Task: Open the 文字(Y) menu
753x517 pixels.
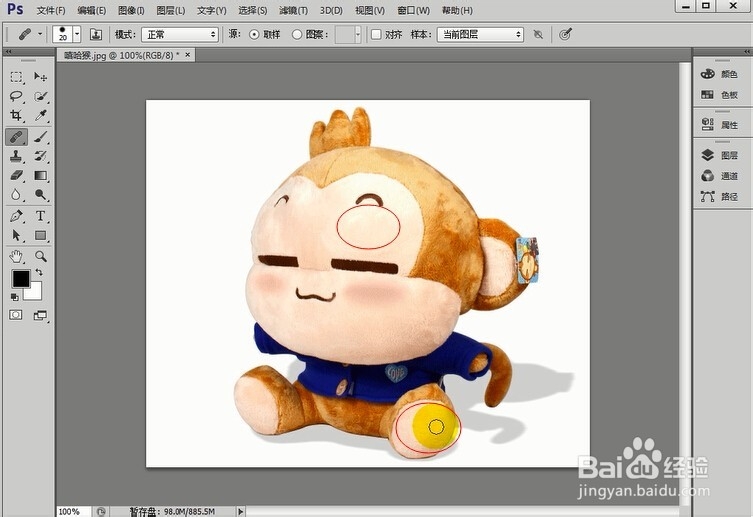Action: pyautogui.click(x=211, y=10)
